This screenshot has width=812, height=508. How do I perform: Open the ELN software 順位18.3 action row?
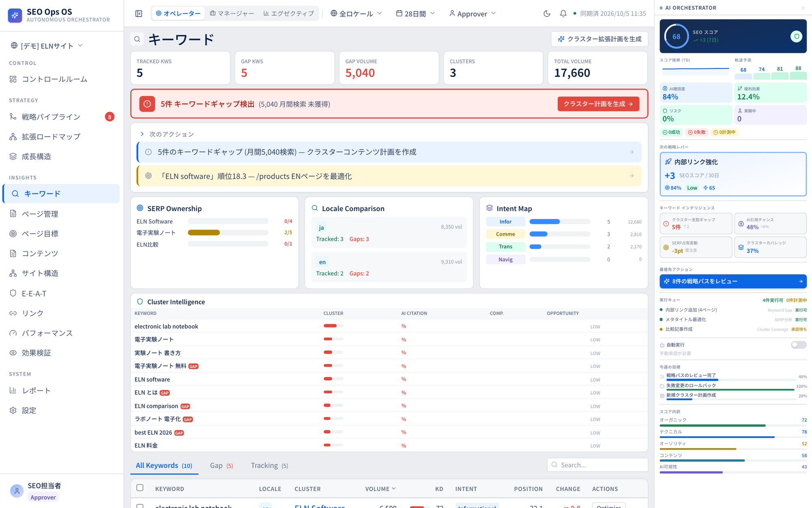click(389, 176)
